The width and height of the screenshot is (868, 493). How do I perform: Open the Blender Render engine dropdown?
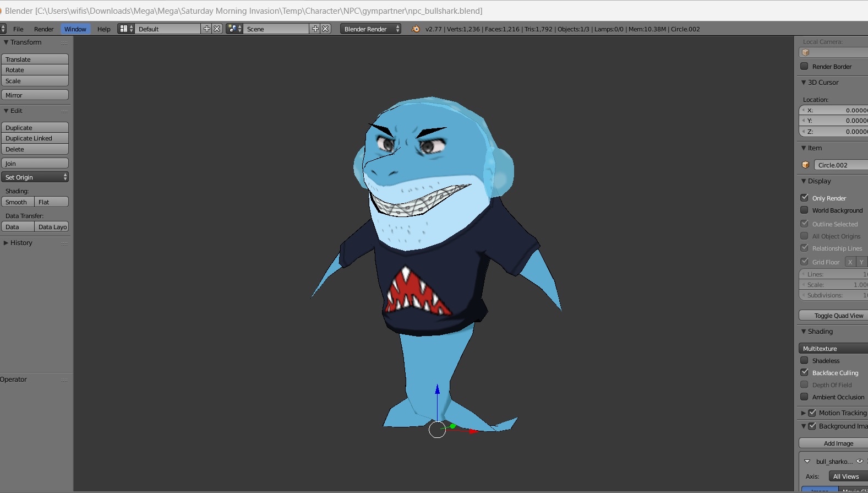pyautogui.click(x=370, y=29)
